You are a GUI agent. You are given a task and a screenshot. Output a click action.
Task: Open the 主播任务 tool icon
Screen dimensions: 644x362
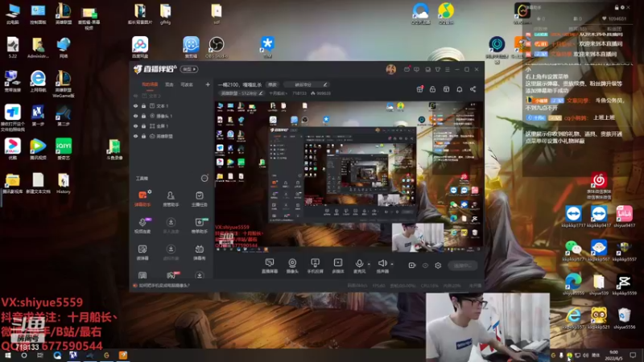coord(199,198)
